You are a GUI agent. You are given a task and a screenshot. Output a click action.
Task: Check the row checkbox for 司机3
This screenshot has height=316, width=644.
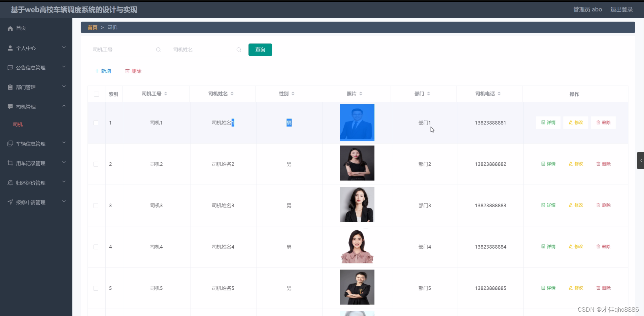point(96,206)
